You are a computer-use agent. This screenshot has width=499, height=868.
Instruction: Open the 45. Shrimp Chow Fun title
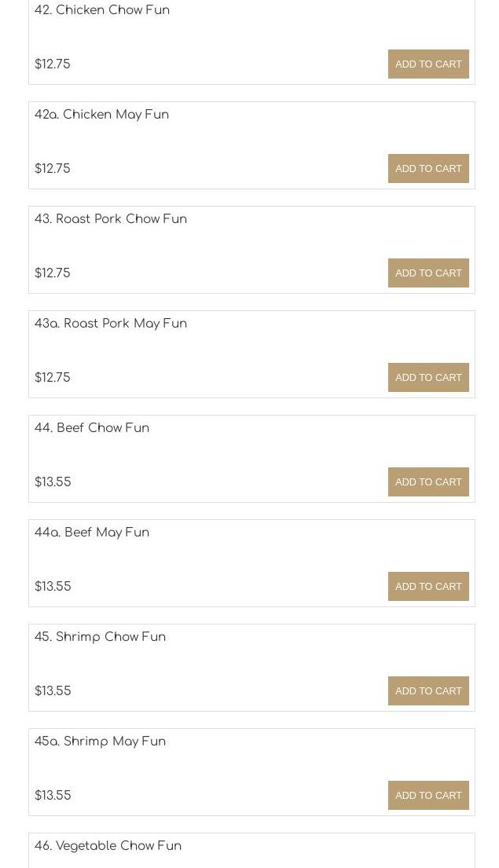[x=100, y=637]
